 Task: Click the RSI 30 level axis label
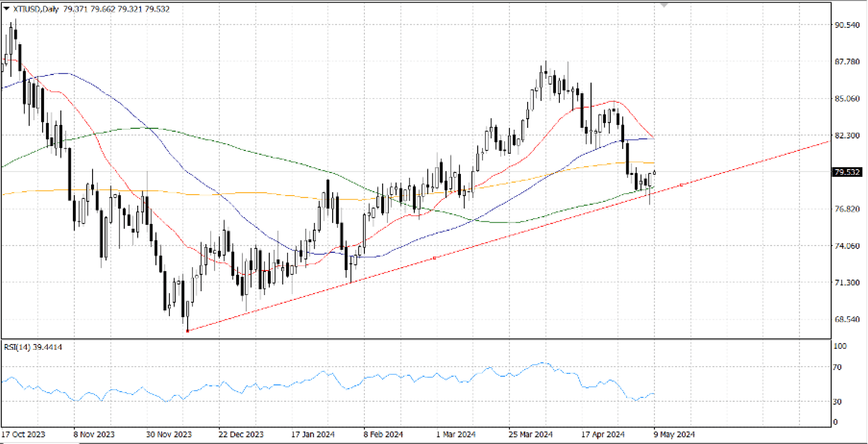pos(837,401)
